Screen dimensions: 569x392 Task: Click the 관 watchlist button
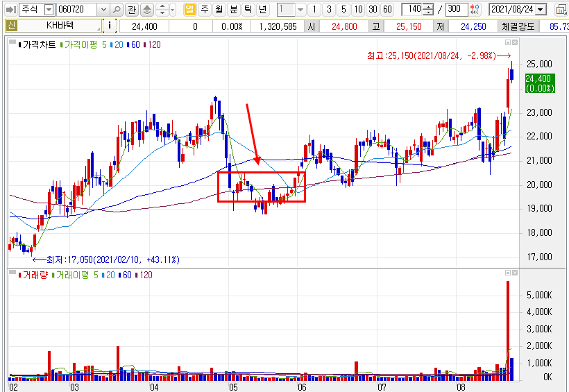point(132,10)
